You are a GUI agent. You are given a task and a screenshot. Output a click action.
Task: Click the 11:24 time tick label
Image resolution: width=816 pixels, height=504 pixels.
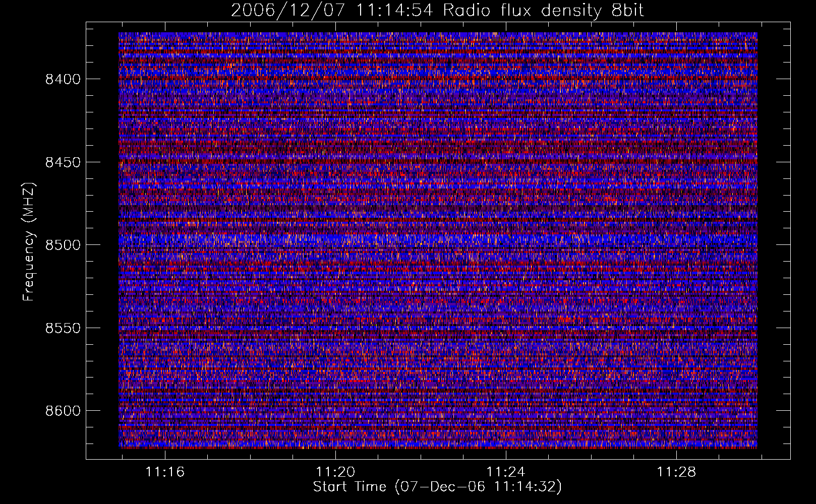[x=506, y=472]
